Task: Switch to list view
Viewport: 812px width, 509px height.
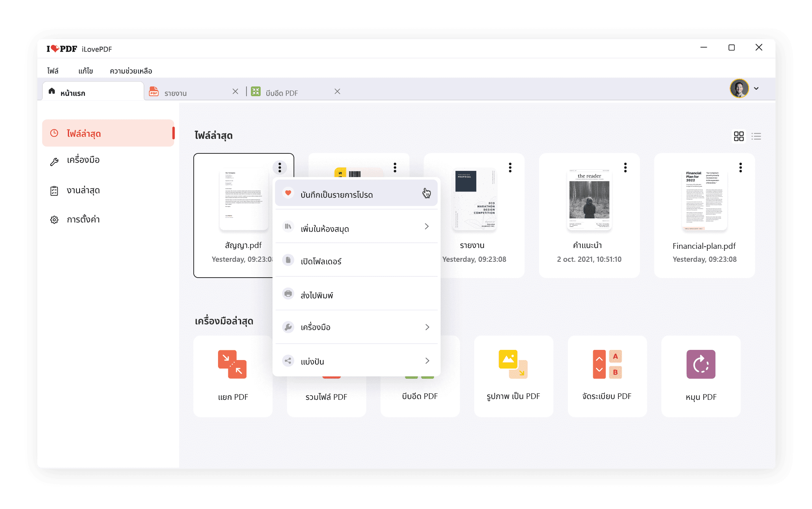Action: pyautogui.click(x=756, y=136)
